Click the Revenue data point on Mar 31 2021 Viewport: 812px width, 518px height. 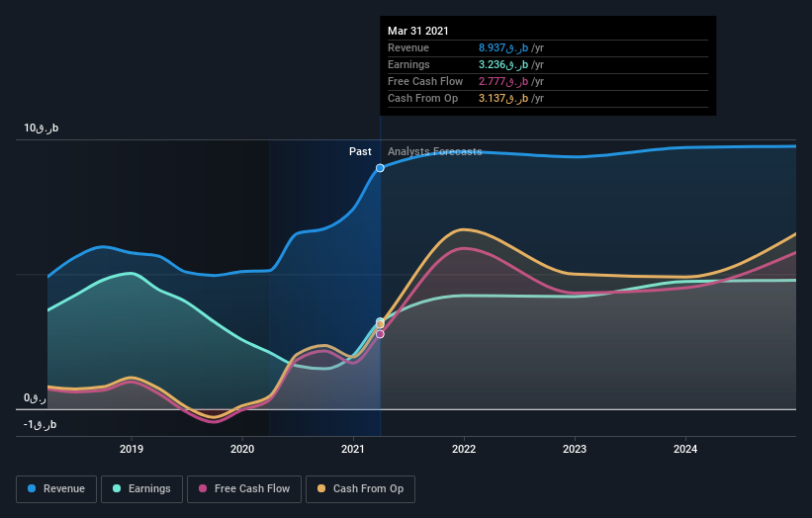[380, 168]
